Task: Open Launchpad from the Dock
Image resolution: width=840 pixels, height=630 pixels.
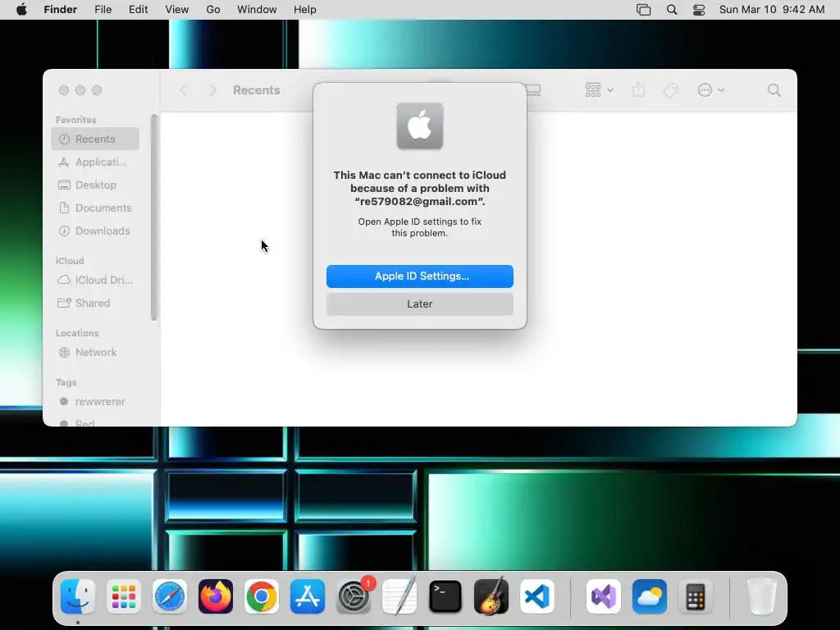Action: 124,596
